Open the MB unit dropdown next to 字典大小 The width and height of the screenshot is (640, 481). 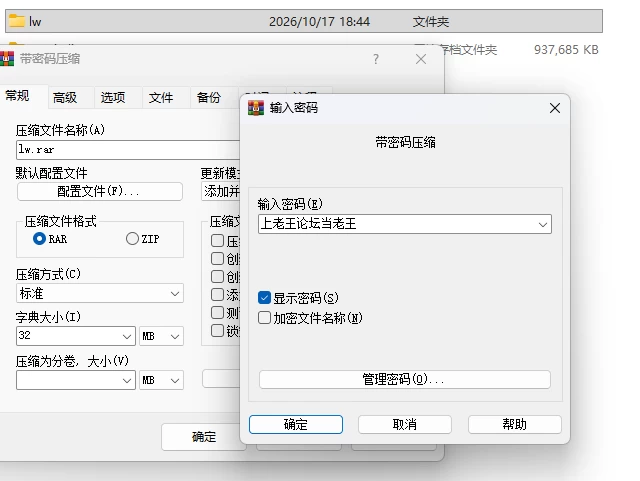[x=161, y=336]
